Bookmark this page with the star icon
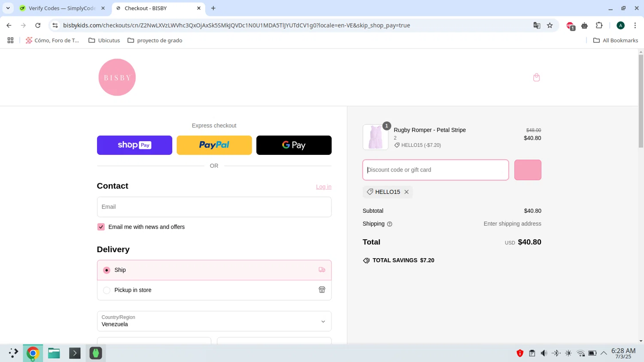Image resolution: width=644 pixels, height=362 pixels. (x=550, y=25)
